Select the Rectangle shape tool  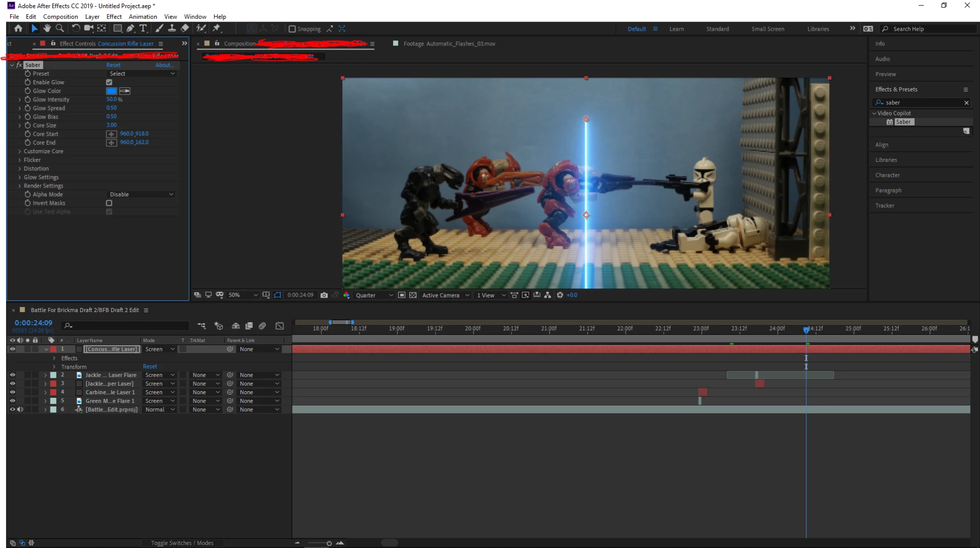pos(117,29)
